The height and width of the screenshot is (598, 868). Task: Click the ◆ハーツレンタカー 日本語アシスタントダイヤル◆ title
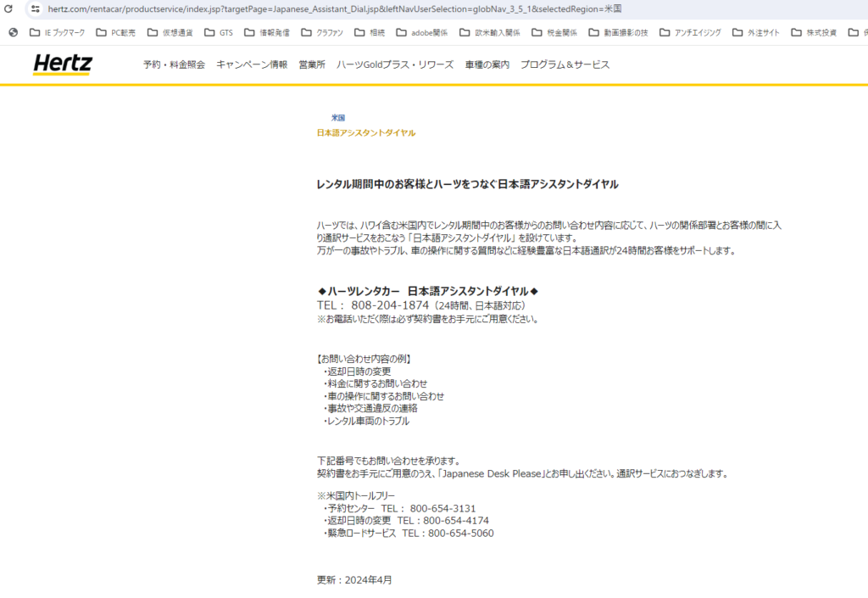428,291
